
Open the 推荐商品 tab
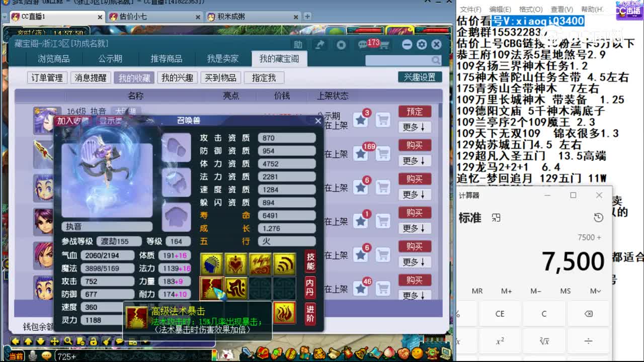tap(167, 59)
